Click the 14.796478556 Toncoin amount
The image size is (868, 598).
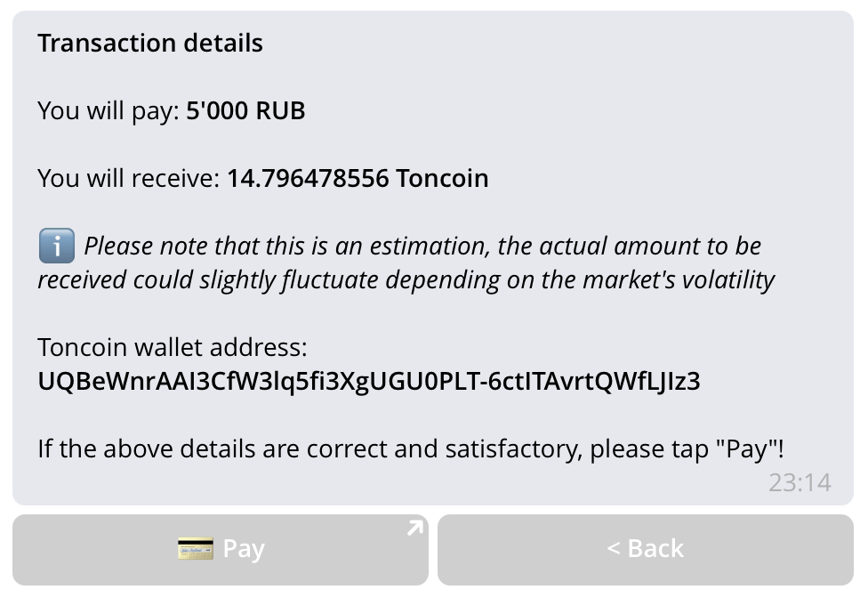coord(358,178)
